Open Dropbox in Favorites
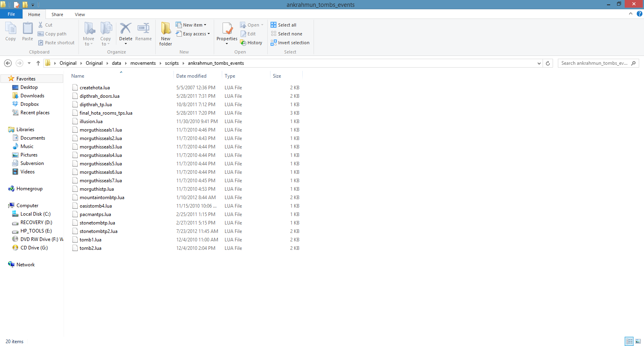The width and height of the screenshot is (644, 346). point(29,104)
